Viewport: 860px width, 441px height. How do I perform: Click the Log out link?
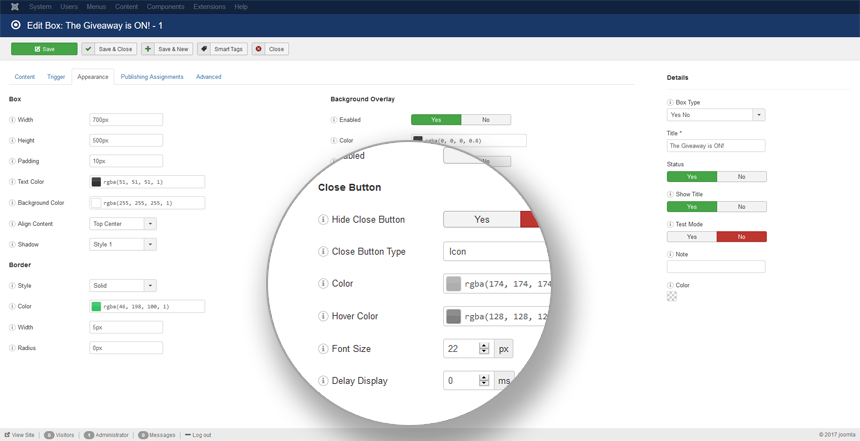click(198, 435)
